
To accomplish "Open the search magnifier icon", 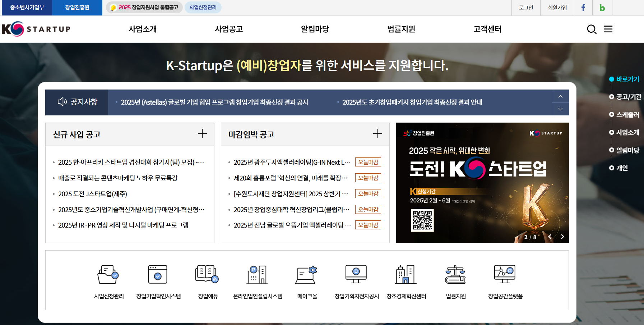I will 592,29.
